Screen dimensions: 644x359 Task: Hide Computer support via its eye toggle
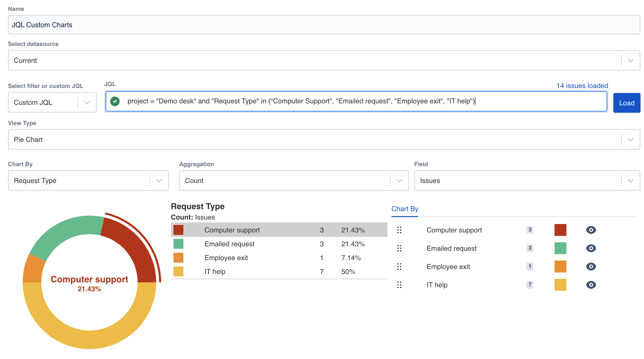point(591,230)
